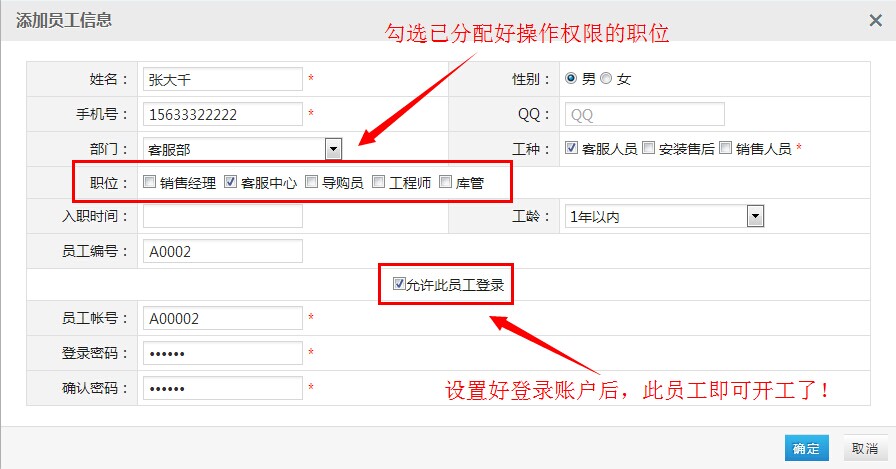Image resolution: width=896 pixels, height=469 pixels.
Task: Click the 员工帐号 field with A00002
Action: 223,318
